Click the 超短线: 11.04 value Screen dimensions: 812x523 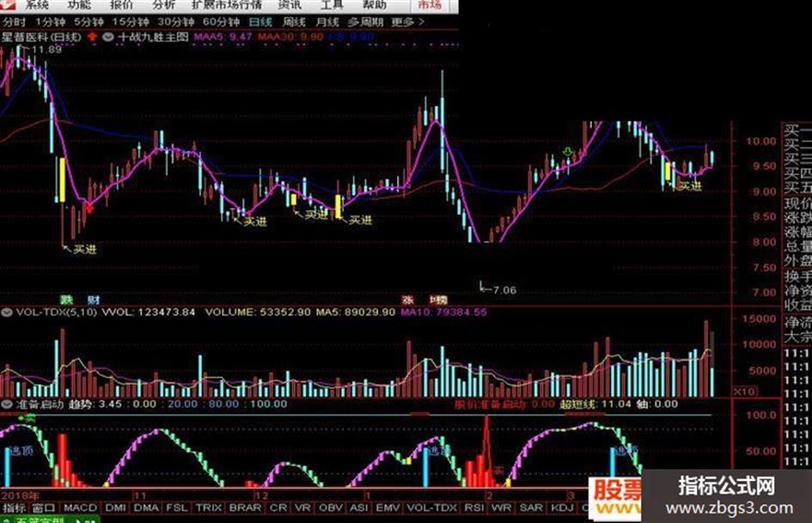(595, 404)
